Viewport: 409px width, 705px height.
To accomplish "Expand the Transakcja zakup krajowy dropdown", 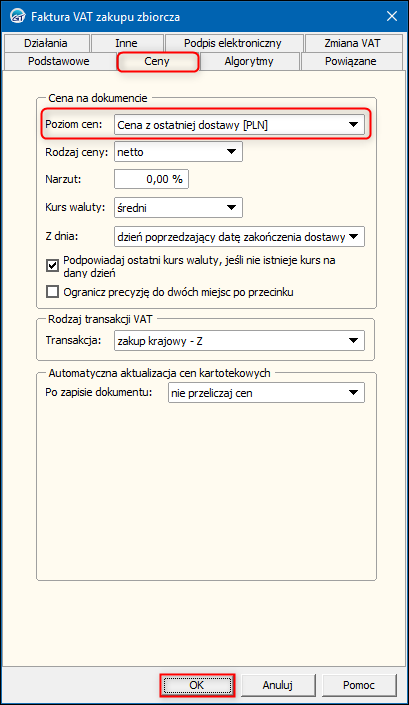I will coord(240,341).
